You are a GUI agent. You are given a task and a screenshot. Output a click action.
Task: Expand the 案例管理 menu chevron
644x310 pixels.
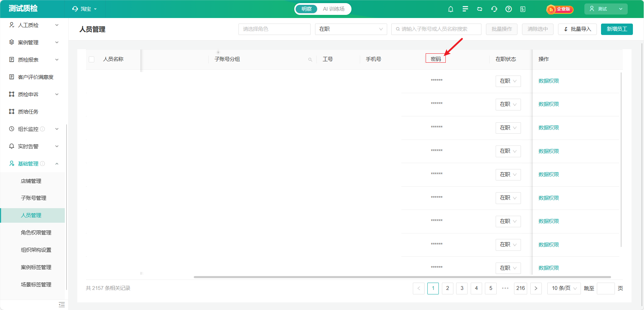click(57, 42)
